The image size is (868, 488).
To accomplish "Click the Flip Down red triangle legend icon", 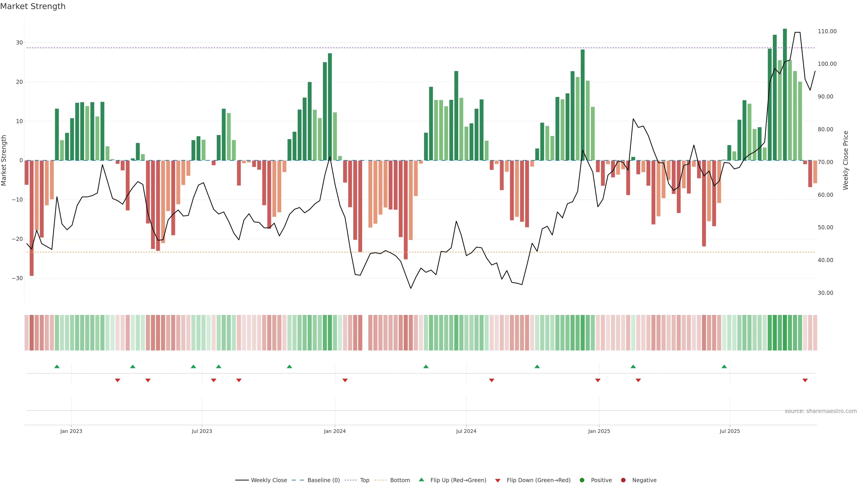I will [498, 481].
